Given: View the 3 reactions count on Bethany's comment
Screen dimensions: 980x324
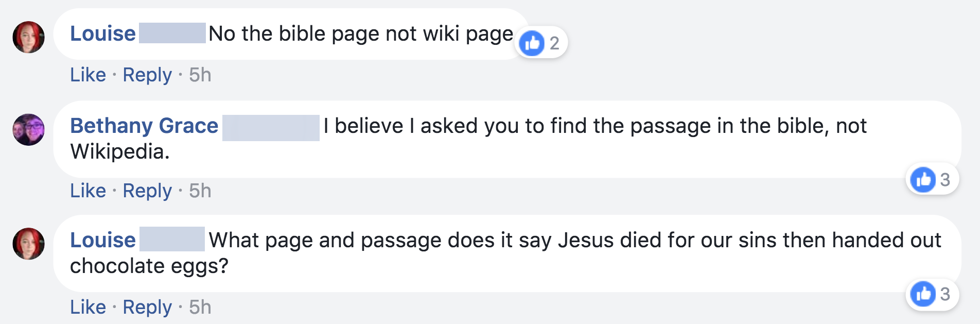Looking at the screenshot, I should [x=945, y=180].
